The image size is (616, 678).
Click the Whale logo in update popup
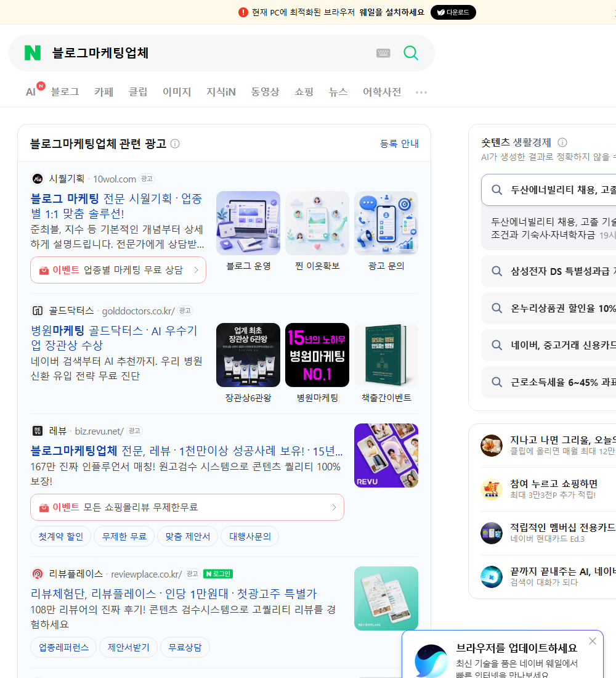click(x=431, y=661)
